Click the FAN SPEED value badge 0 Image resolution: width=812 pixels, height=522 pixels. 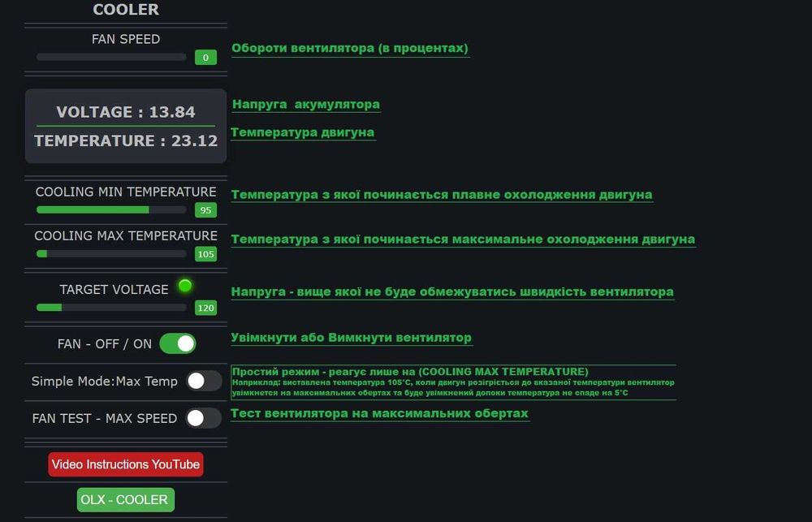coord(205,58)
